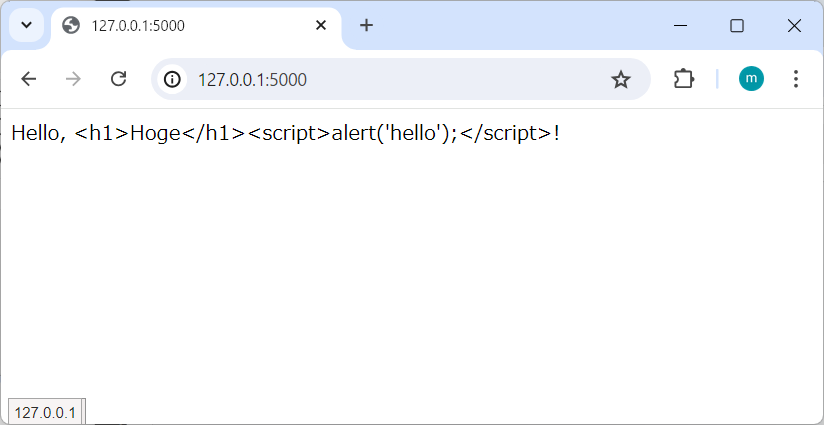Close the browser window

point(794,26)
